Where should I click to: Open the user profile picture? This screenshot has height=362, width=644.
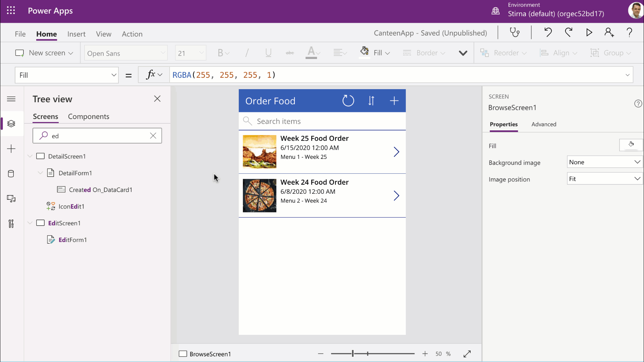coord(635,11)
